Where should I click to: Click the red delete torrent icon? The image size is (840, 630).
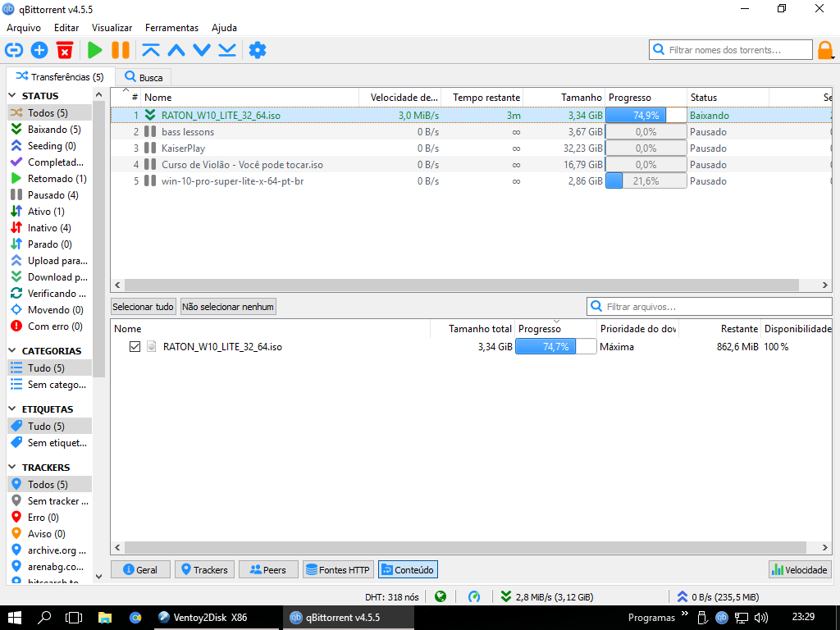pyautogui.click(x=65, y=50)
